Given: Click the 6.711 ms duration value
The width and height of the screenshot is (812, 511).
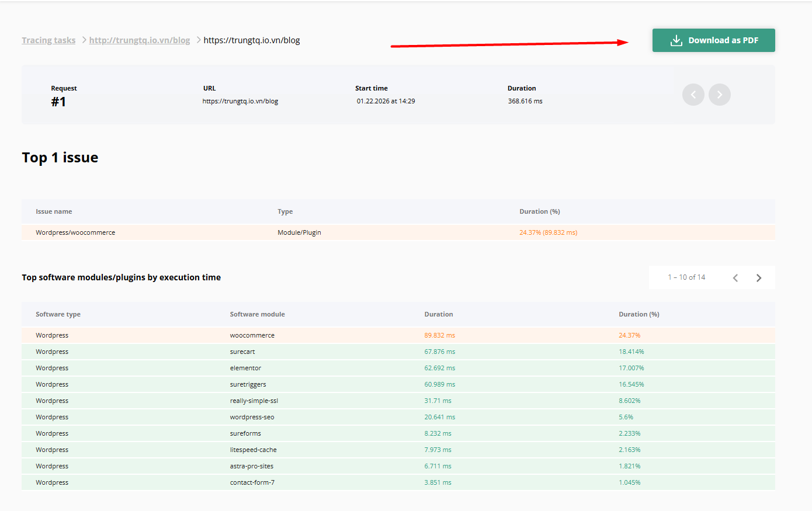Looking at the screenshot, I should [x=438, y=466].
